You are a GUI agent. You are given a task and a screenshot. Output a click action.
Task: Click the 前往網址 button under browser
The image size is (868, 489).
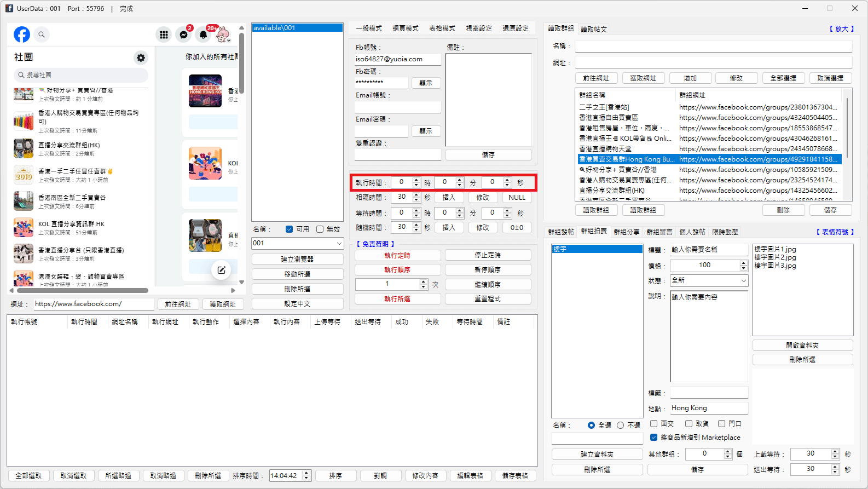(x=178, y=304)
